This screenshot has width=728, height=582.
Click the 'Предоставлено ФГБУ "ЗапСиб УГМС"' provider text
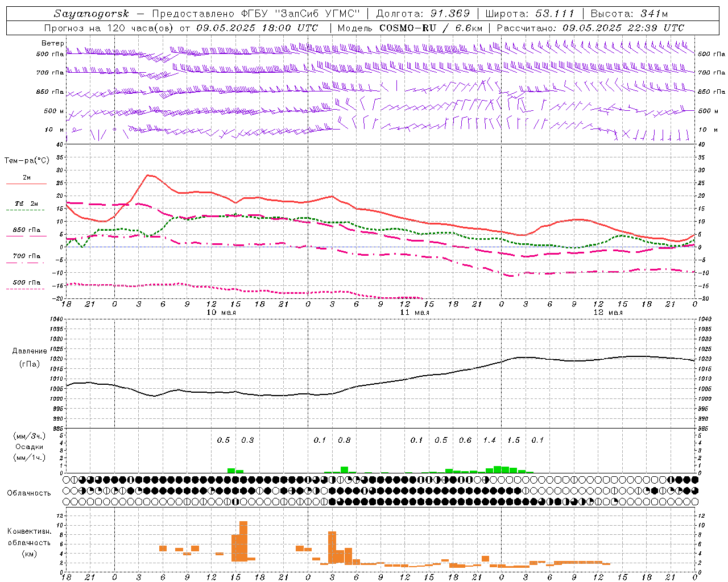(x=257, y=14)
